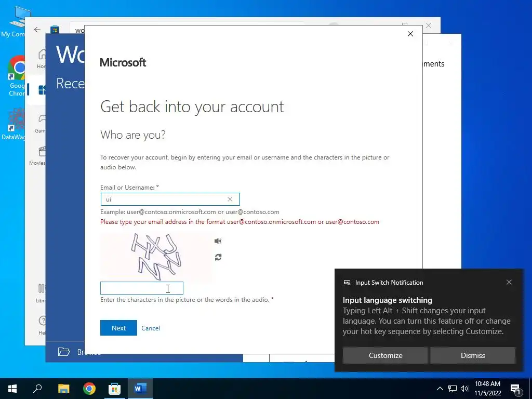Viewport: 532px width, 399px height.
Task: Click the Email or Username input
Action: pos(170,199)
